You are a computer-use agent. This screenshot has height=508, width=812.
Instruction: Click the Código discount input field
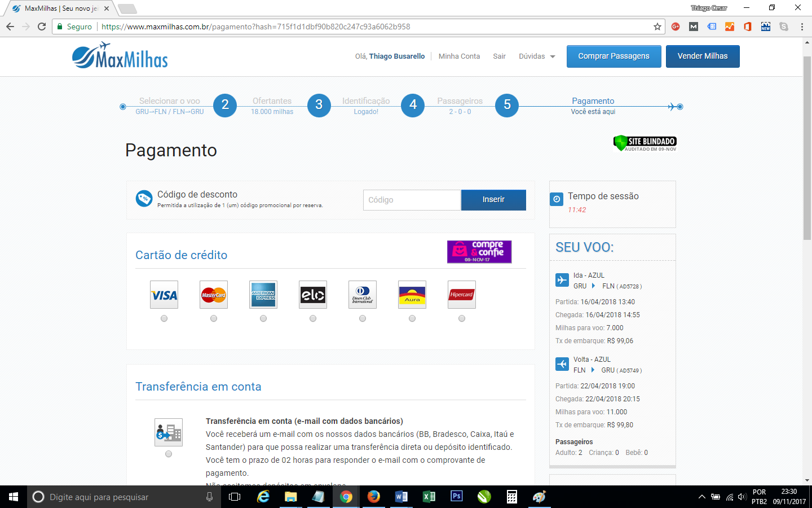tap(412, 200)
